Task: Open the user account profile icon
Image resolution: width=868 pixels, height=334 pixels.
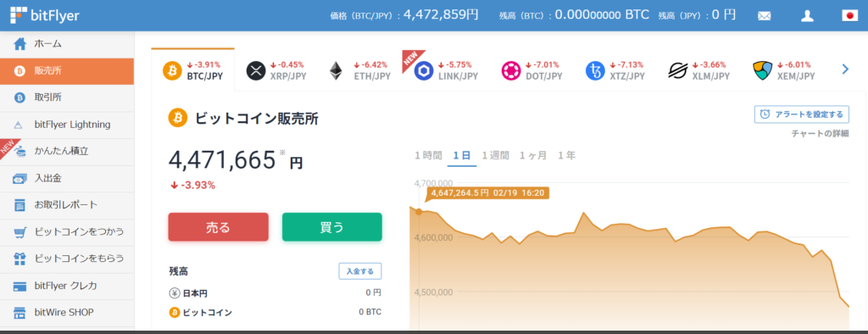Action: [x=807, y=15]
